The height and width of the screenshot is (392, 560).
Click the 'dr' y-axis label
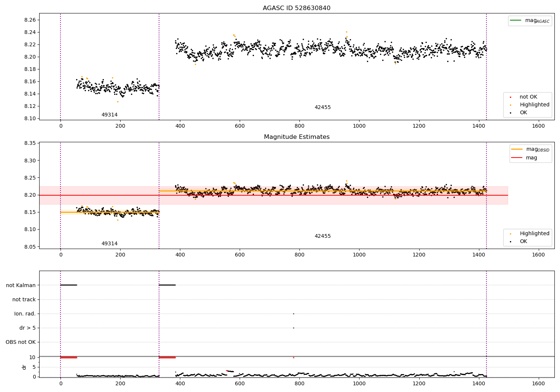click(24, 367)
